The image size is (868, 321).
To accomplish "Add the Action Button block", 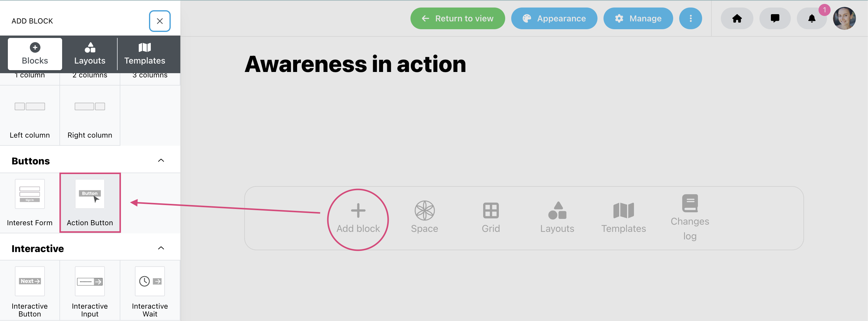I will tap(90, 203).
